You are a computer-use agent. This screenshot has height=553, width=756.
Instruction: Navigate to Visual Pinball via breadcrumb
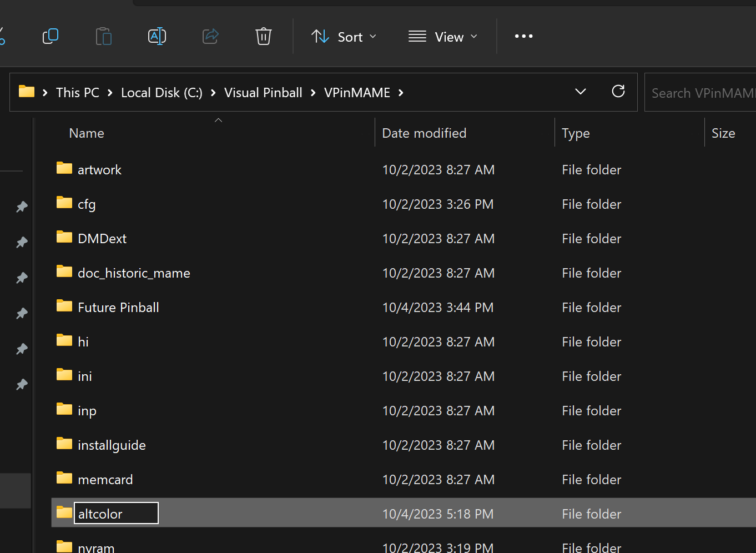click(263, 92)
